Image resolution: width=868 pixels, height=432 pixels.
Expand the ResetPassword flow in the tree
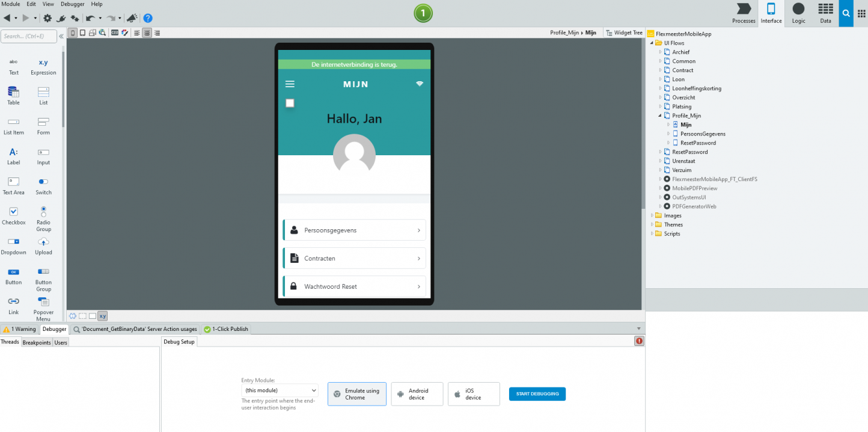tap(660, 152)
